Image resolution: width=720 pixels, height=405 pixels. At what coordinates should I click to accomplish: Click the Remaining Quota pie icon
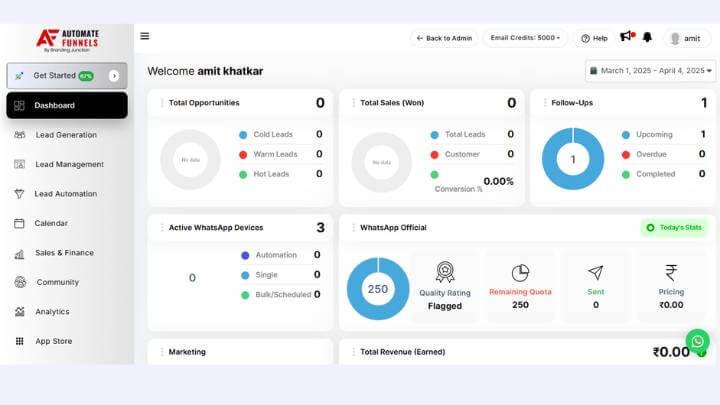520,273
